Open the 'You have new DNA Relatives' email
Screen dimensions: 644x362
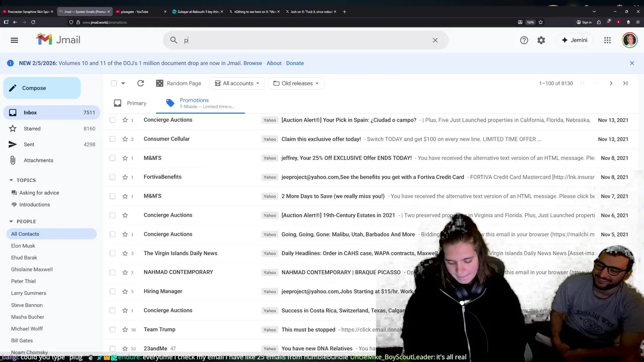(x=317, y=348)
